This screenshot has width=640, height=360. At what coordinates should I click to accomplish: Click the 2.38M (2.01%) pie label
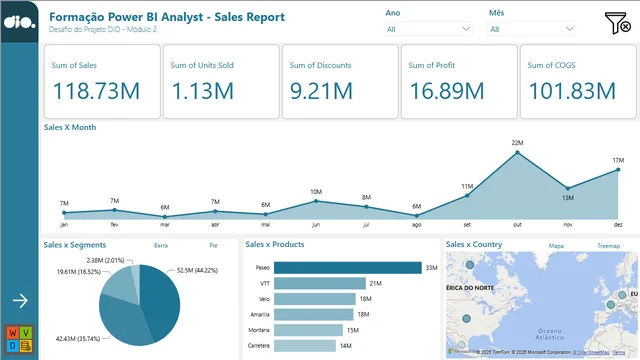pos(105,260)
